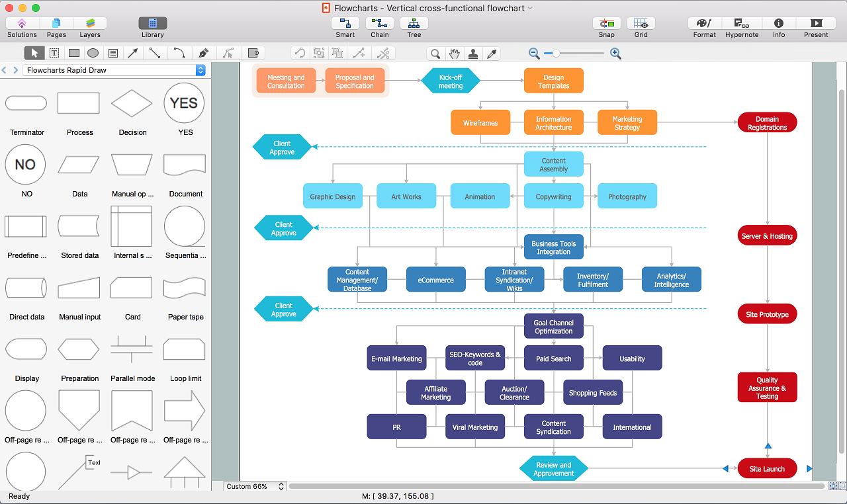Viewport: 847px width, 504px height.
Task: Select the Stamp tool
Action: click(473, 53)
